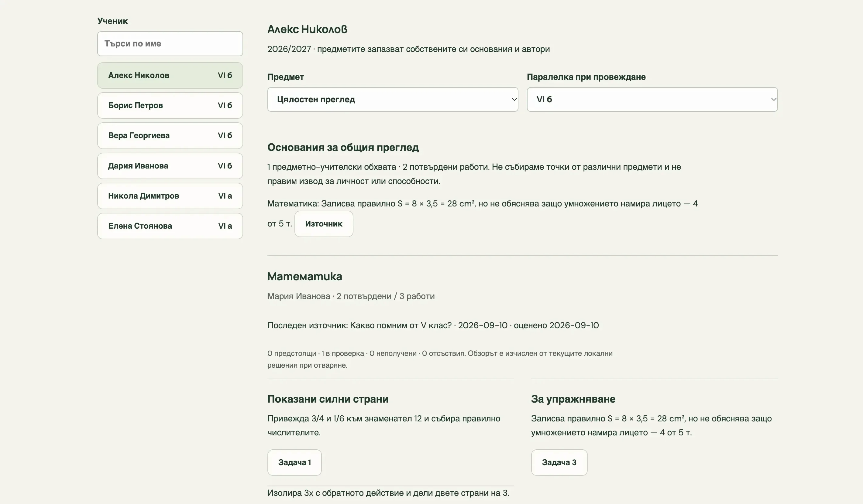
Task: Click the heading 'Алекс Николов'
Action: (307, 29)
